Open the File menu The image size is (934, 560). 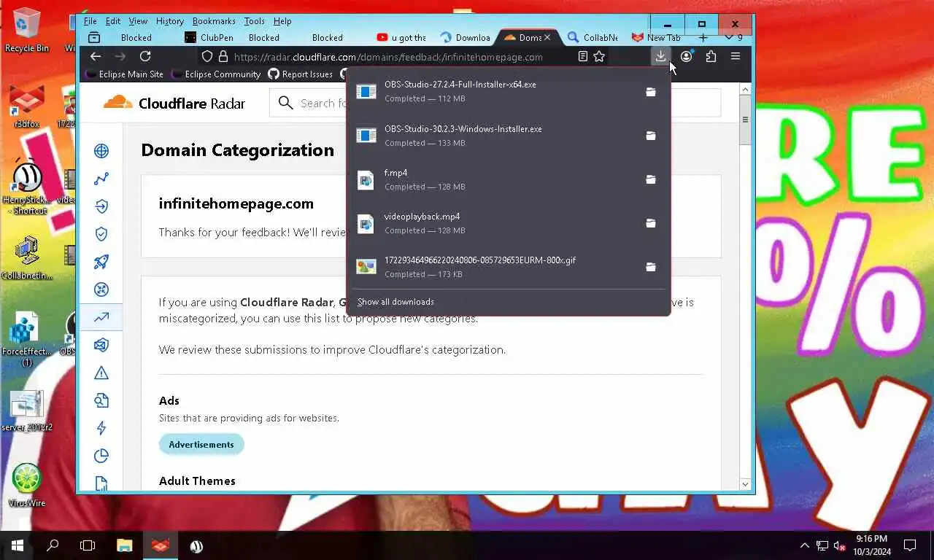click(90, 21)
